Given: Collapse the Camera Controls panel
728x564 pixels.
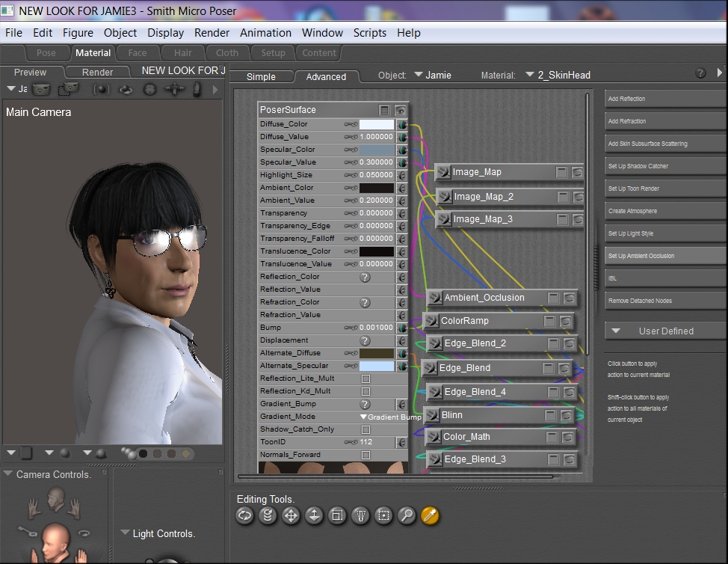Looking at the screenshot, I should pos(8,474).
